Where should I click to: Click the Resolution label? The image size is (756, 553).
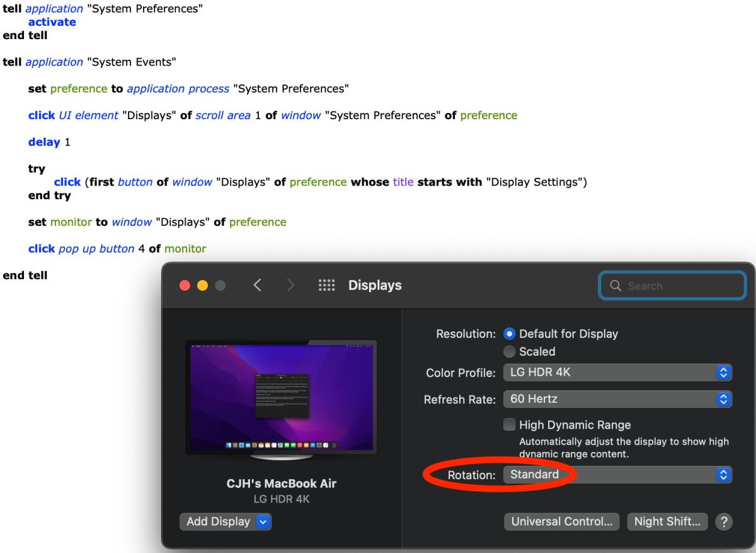point(466,334)
